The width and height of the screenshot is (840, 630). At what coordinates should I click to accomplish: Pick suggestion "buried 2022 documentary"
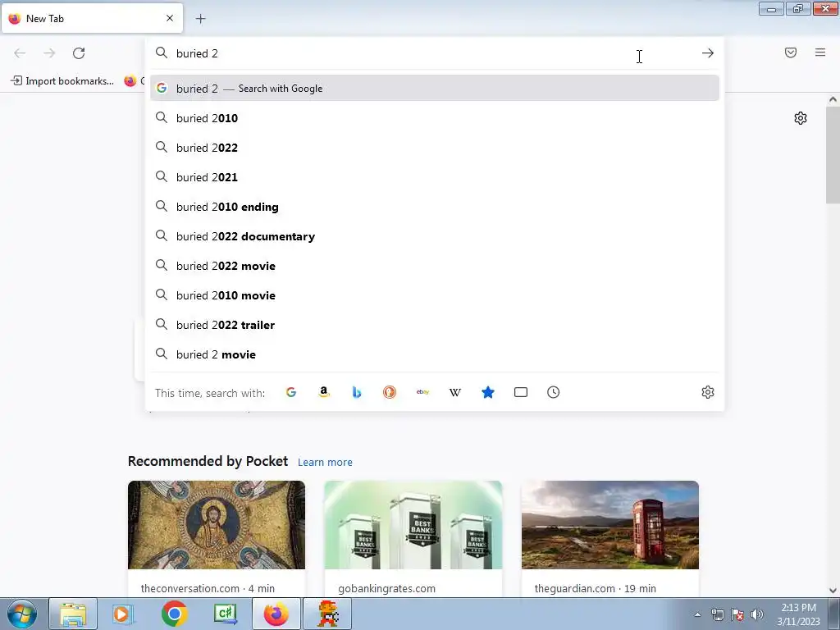pos(435,235)
